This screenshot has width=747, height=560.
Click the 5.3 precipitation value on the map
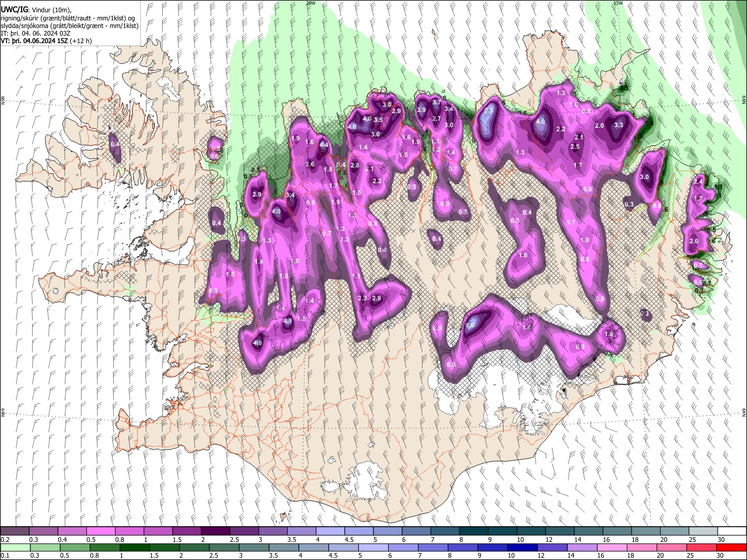[x=489, y=110]
